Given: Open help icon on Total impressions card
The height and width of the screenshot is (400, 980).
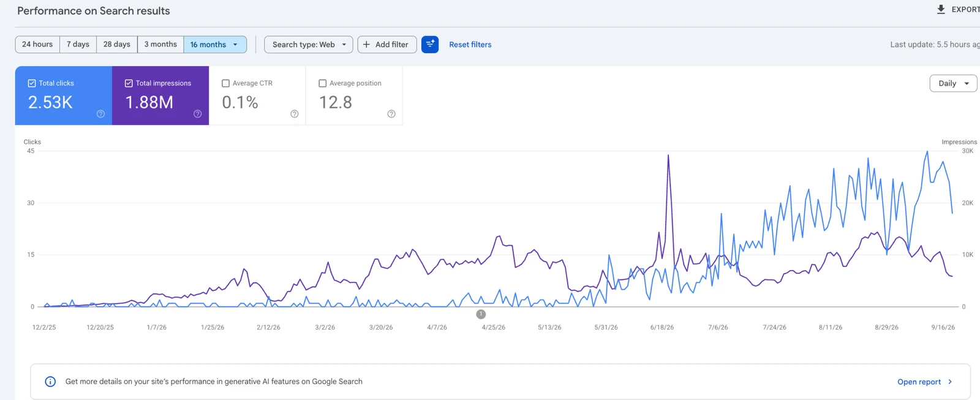Looking at the screenshot, I should tap(197, 114).
